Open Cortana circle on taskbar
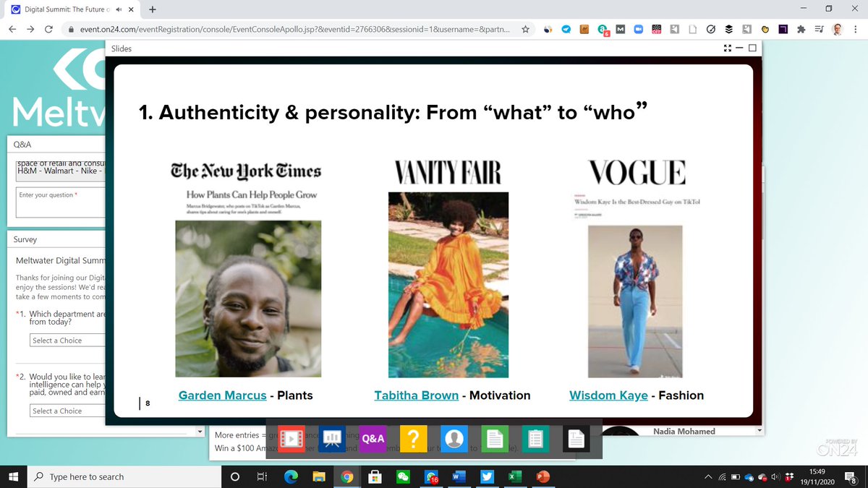This screenshot has height=488, width=868. pyautogui.click(x=234, y=476)
